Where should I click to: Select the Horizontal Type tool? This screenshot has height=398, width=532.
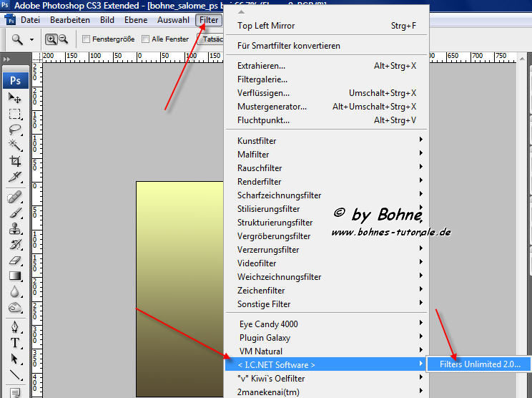14,342
